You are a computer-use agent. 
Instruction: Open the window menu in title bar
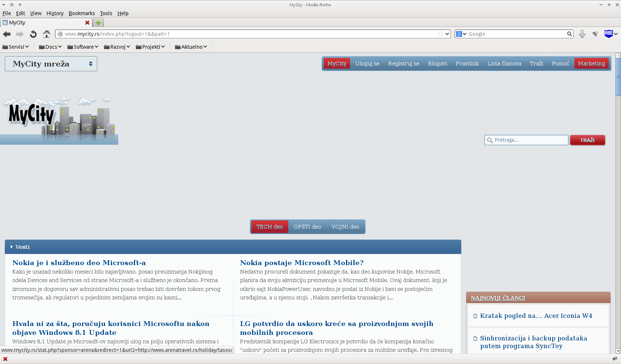(4, 5)
